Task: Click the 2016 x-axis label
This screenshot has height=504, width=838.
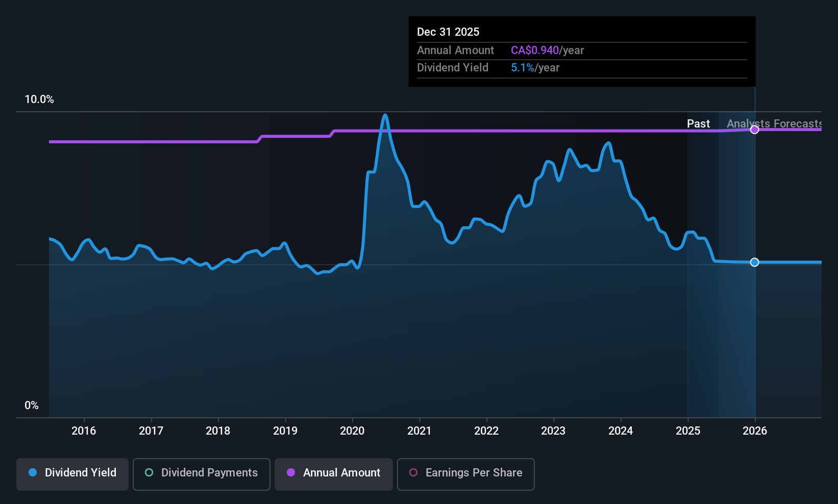Action: point(84,431)
